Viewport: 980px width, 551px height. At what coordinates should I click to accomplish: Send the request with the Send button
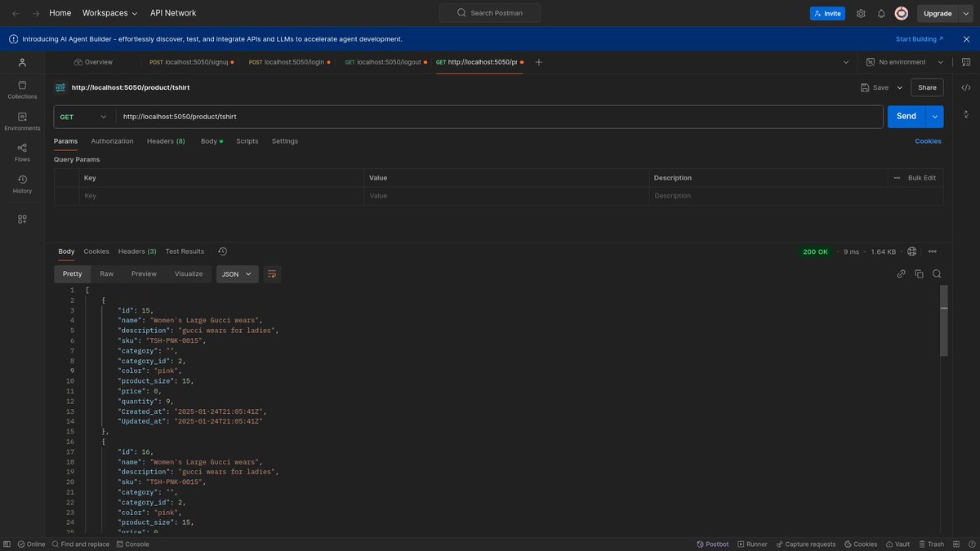(x=906, y=117)
